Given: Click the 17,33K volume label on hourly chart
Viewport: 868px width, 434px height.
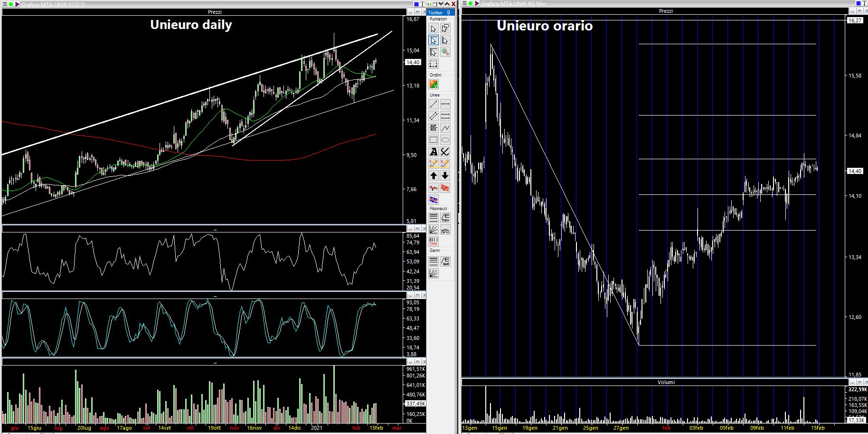Looking at the screenshot, I should (856, 420).
